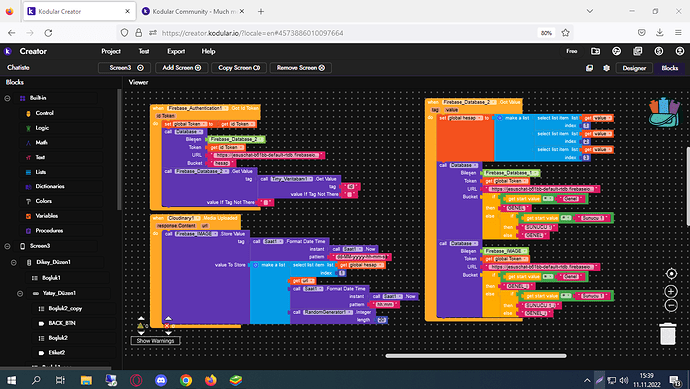Open a new browser tab

(261, 11)
